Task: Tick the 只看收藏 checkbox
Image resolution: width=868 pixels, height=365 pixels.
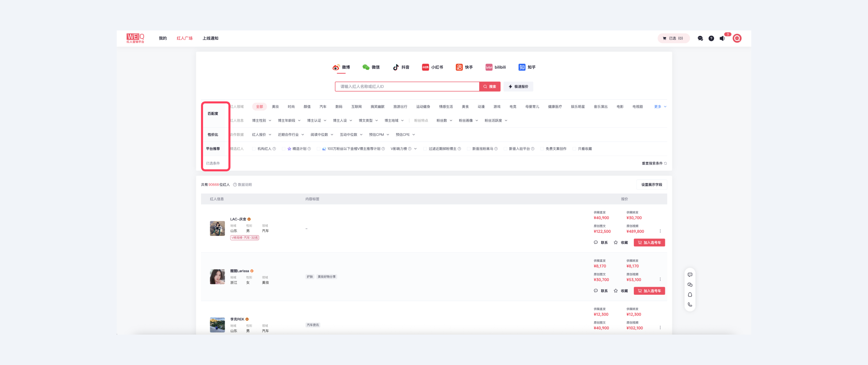Action: coord(574,149)
